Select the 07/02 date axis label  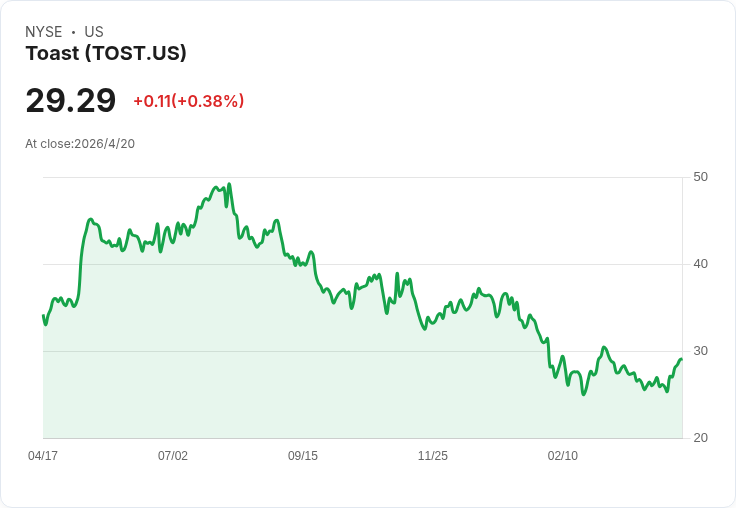pos(173,455)
